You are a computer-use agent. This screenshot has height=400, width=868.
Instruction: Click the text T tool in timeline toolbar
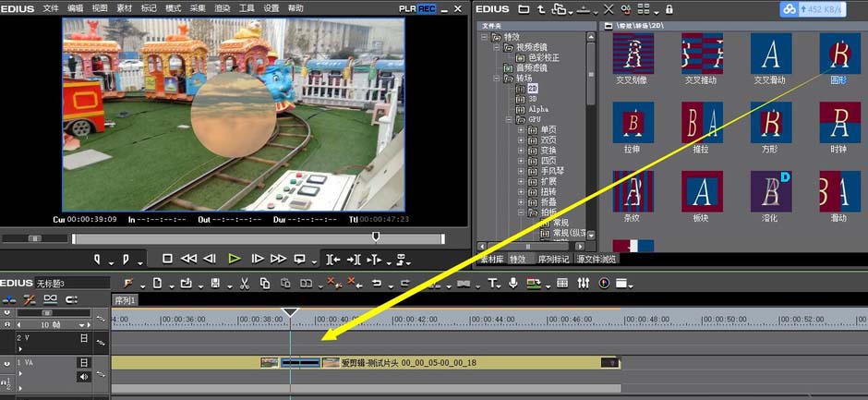[492, 283]
